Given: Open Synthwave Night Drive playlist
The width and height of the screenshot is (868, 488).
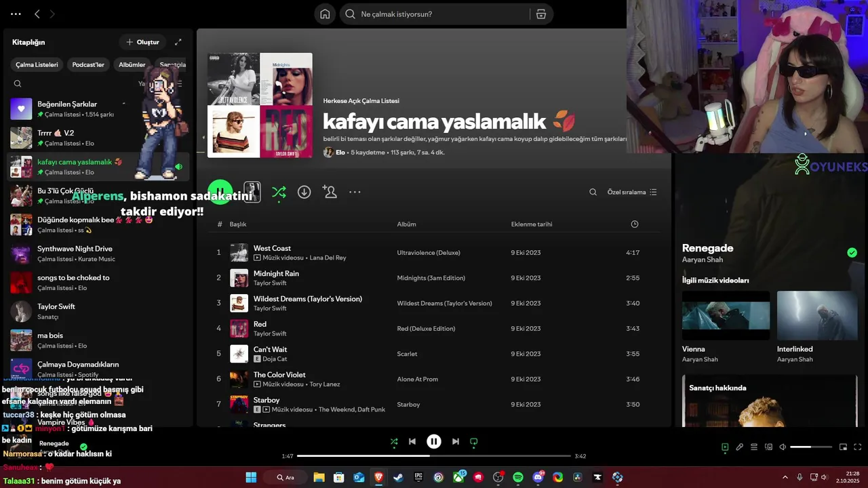Looking at the screenshot, I should pyautogui.click(x=98, y=254).
